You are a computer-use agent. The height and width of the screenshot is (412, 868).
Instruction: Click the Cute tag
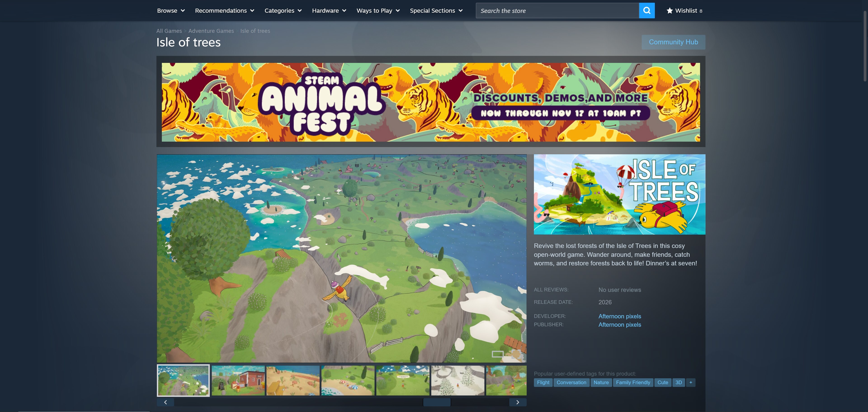tap(663, 382)
